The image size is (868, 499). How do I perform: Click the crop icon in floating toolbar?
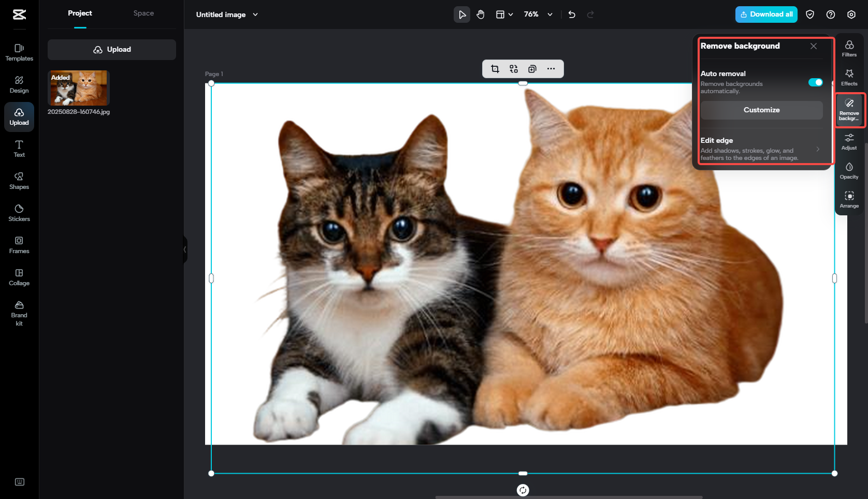(495, 69)
